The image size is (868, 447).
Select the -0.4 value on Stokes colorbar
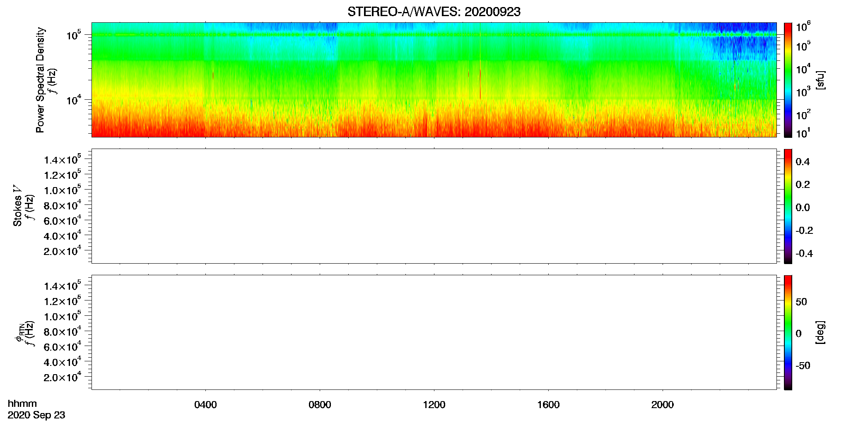point(804,254)
